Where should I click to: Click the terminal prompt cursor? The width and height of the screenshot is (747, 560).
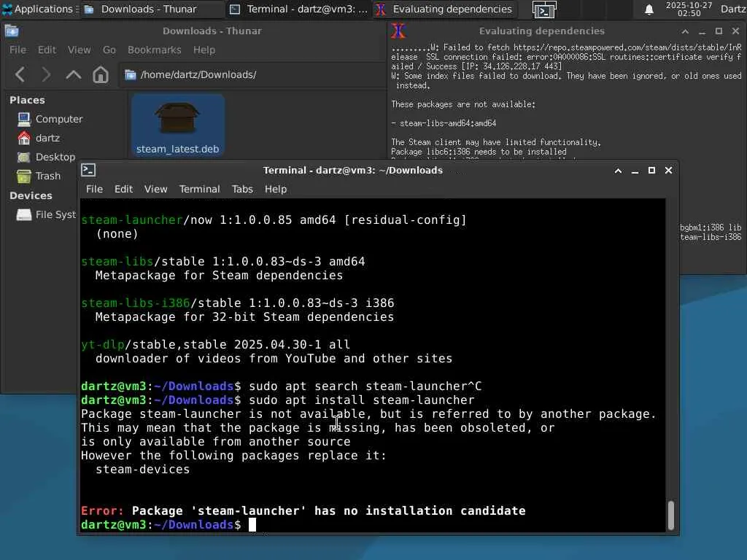coord(252,525)
